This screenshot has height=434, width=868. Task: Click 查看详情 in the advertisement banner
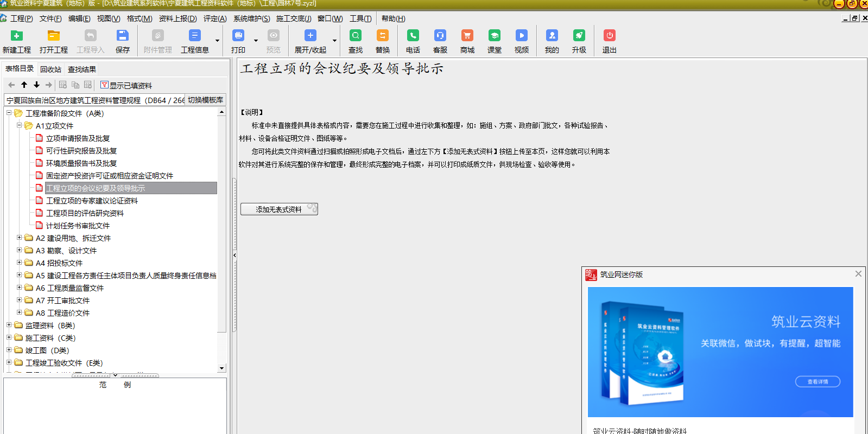pos(818,381)
